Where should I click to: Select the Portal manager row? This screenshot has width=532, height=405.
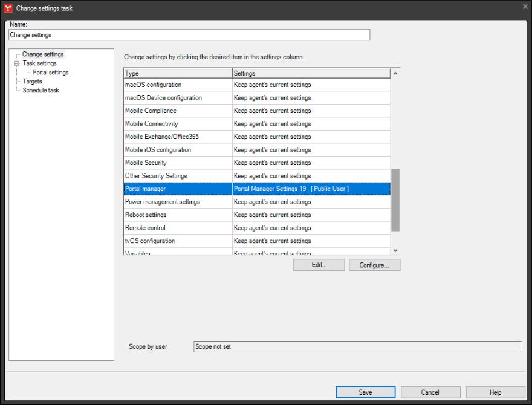point(178,189)
